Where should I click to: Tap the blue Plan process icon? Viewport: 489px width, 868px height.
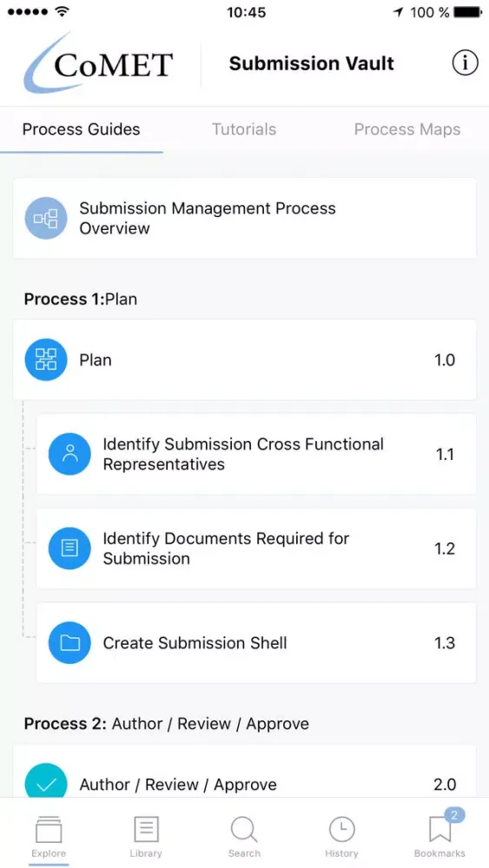[46, 360]
